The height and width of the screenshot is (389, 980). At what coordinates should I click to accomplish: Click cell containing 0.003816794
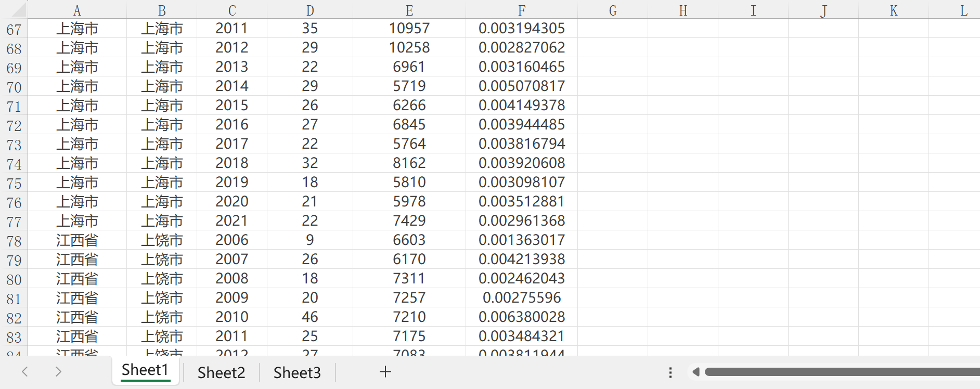click(522, 144)
